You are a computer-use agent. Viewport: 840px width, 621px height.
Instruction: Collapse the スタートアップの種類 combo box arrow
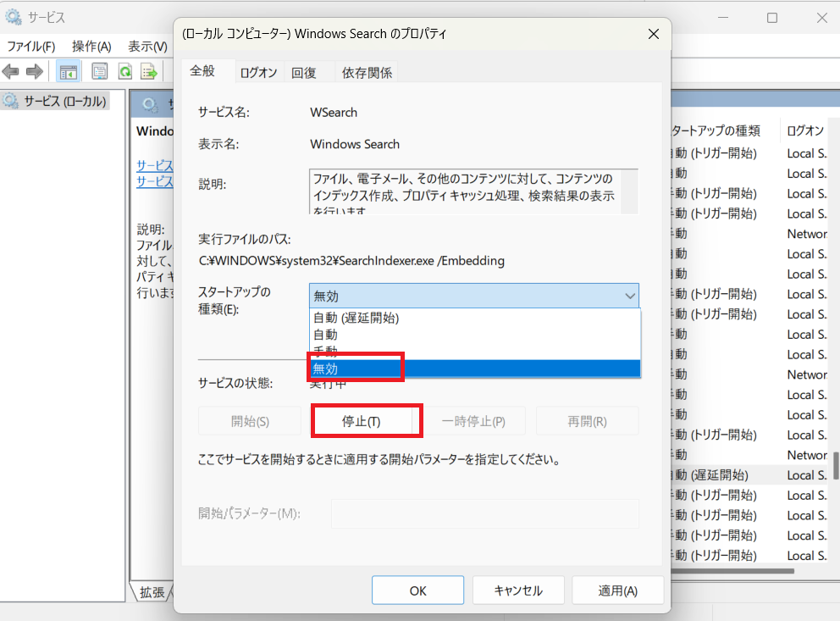tap(630, 296)
